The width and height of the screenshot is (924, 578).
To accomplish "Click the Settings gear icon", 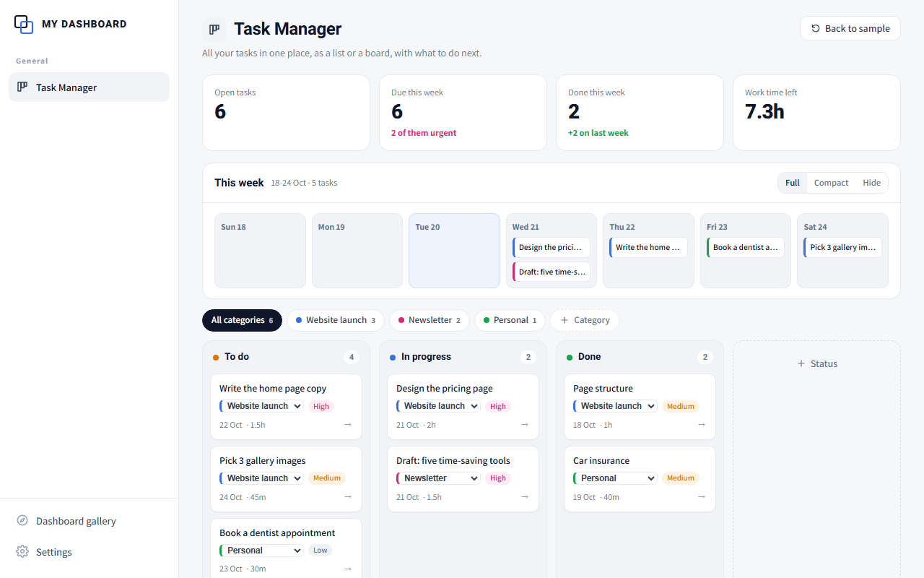I will [x=22, y=552].
